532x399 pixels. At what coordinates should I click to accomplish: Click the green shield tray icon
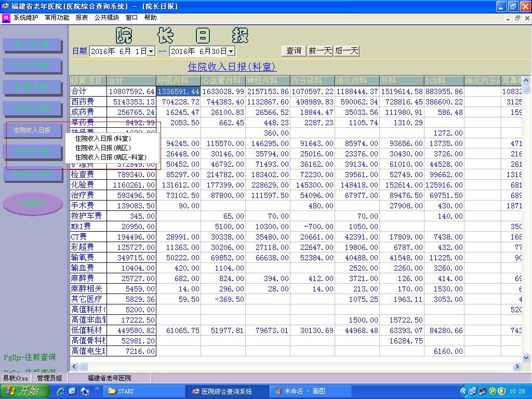point(501,392)
